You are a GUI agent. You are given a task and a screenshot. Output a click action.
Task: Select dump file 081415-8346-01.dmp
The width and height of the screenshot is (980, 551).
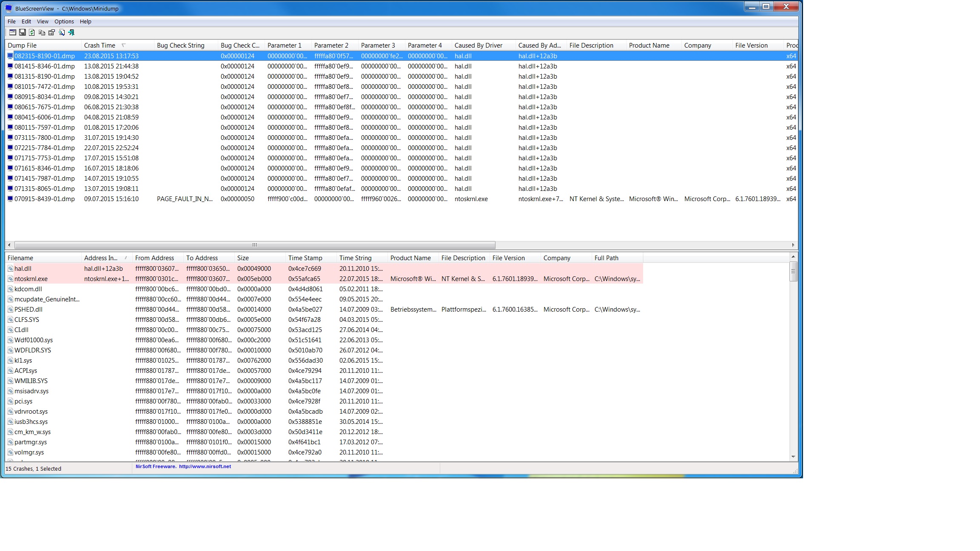point(44,66)
